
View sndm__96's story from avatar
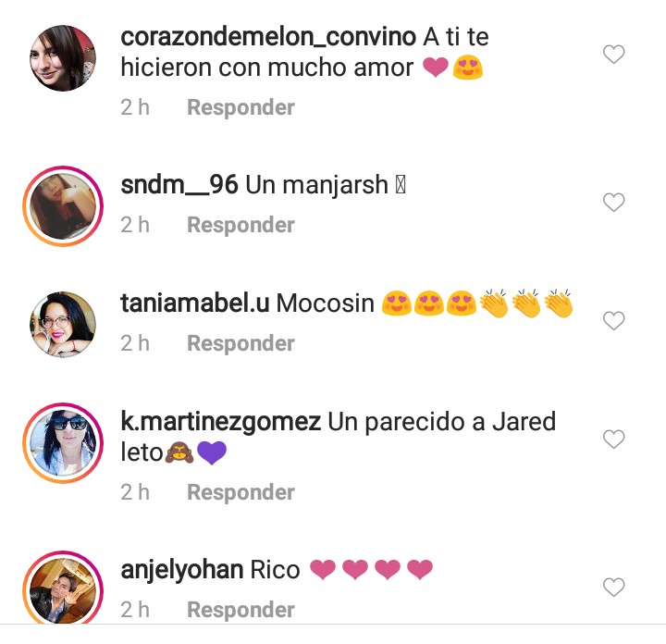click(x=63, y=206)
